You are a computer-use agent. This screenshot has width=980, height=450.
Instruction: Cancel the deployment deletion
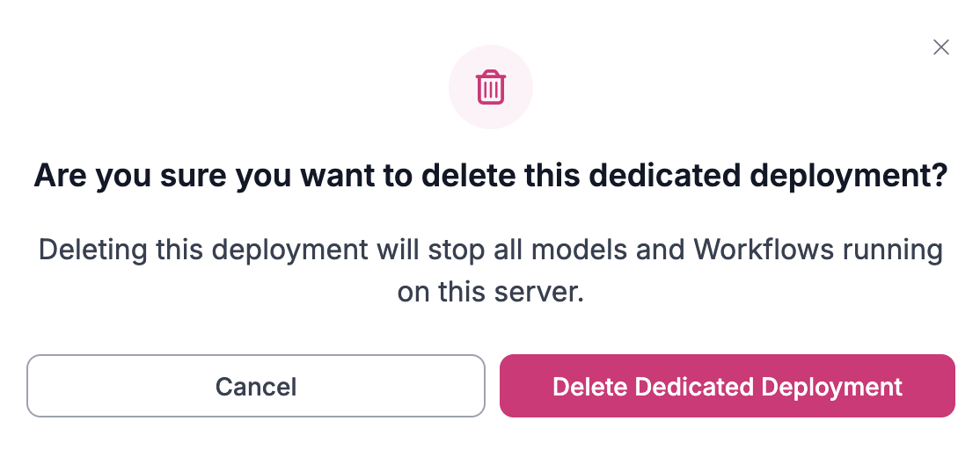256,386
